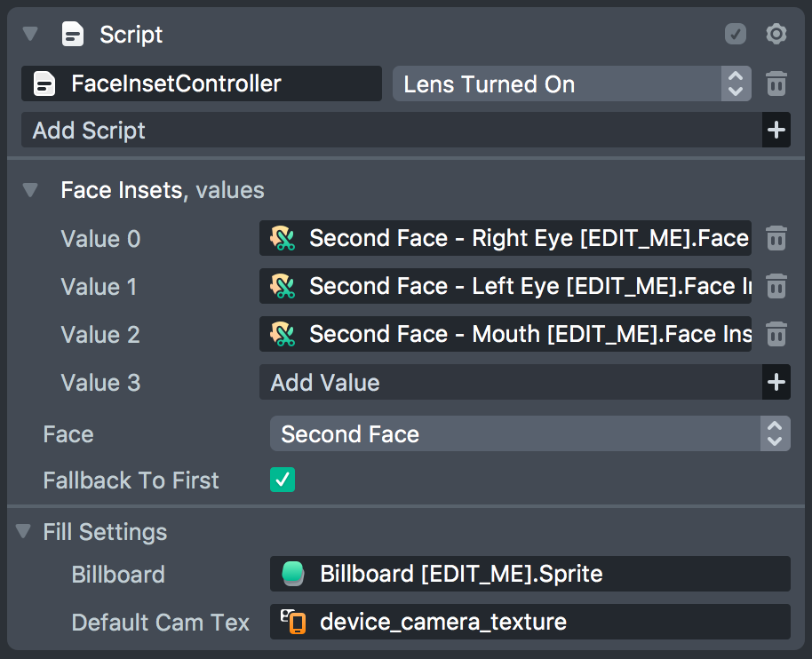Select the Right Eye Face Inset value field
Screen dimensions: 812x659
[505, 238]
